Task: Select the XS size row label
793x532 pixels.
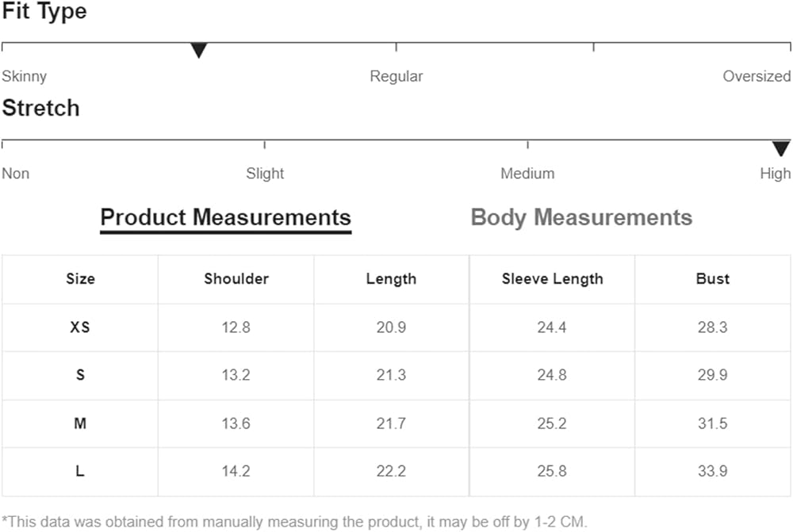Action: tap(80, 327)
